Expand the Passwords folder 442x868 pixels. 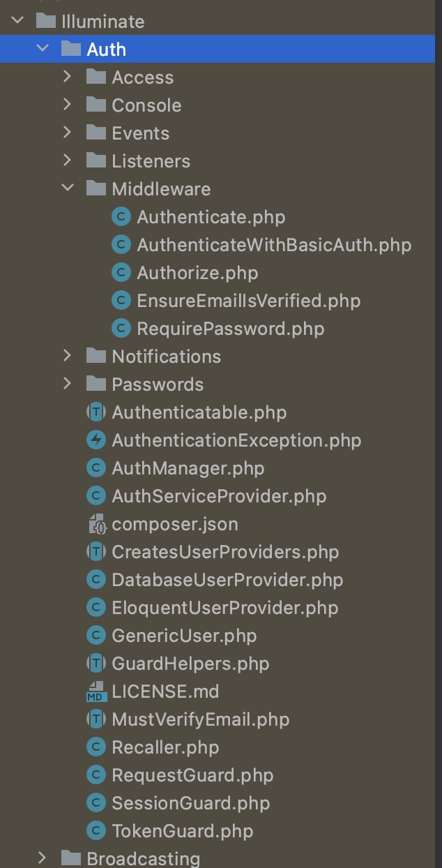click(68, 384)
